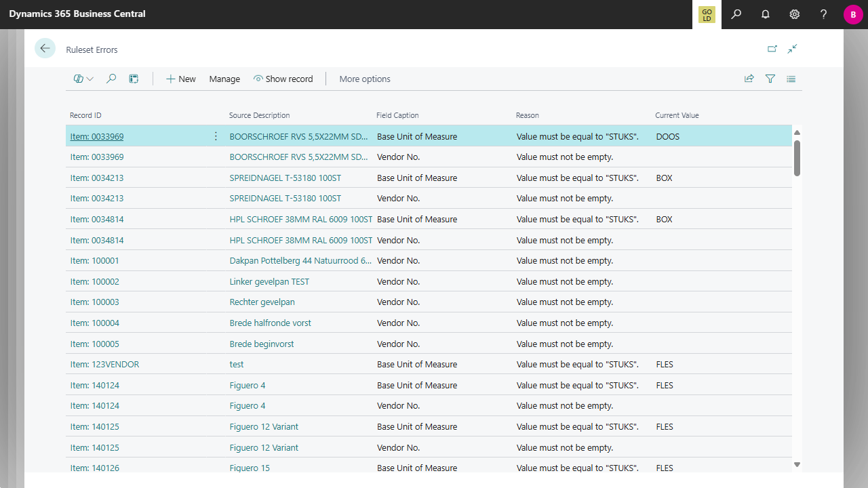Click Item: 100005 record cell
Screen dimensions: 868x488
[x=95, y=344]
